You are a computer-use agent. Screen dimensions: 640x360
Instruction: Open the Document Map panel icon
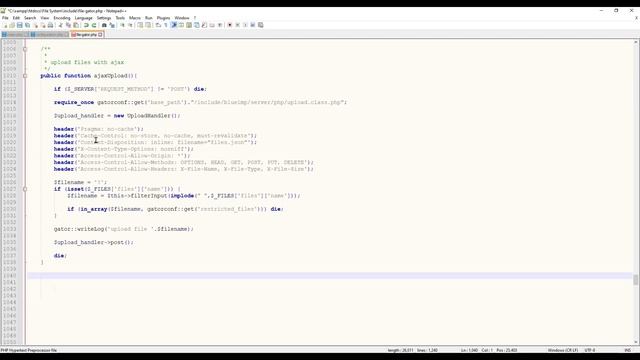tap(189, 25)
